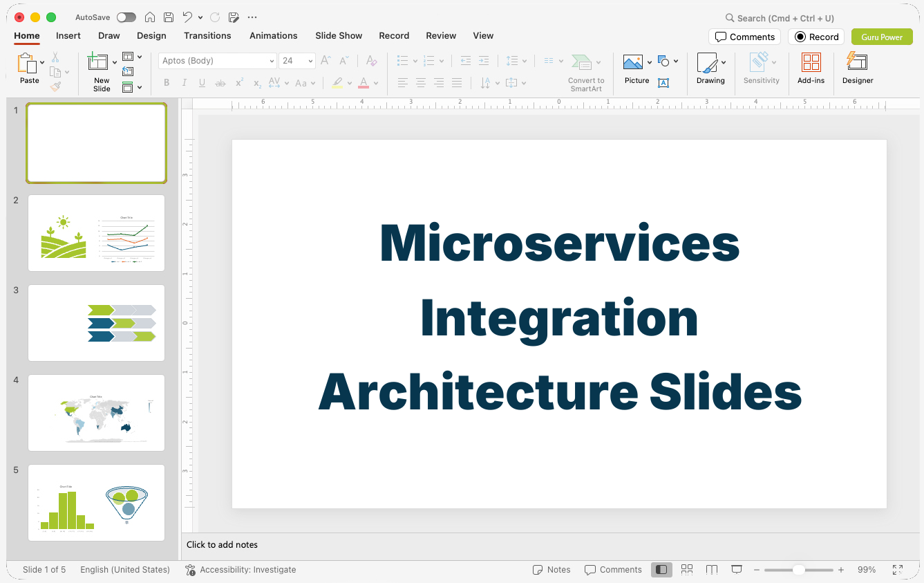Viewport: 924px width, 583px height.
Task: Open the font color picker
Action: tap(376, 83)
